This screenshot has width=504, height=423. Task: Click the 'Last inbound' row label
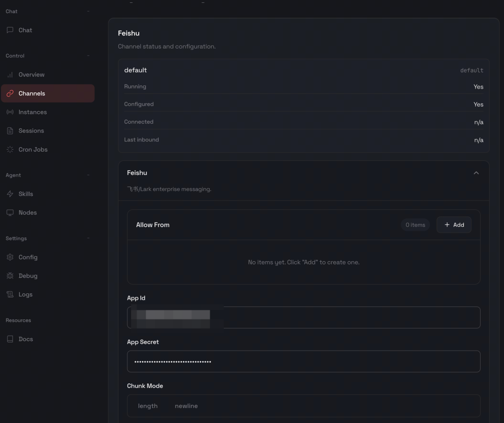point(141,140)
